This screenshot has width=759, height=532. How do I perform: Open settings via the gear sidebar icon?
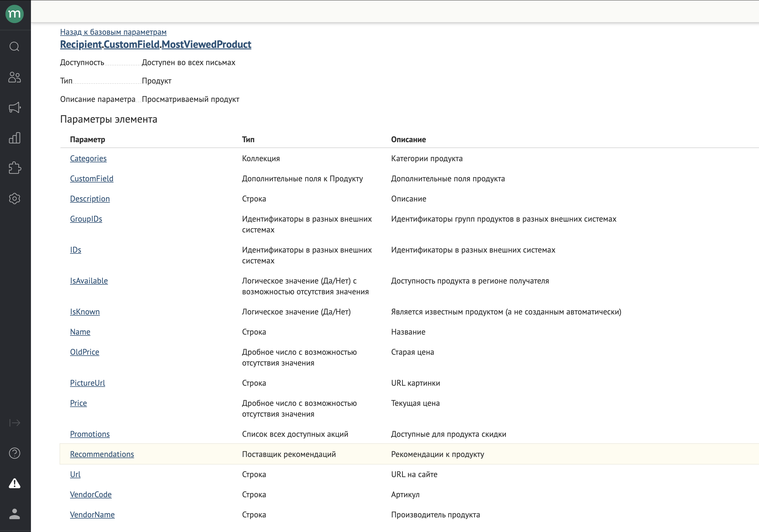click(15, 198)
